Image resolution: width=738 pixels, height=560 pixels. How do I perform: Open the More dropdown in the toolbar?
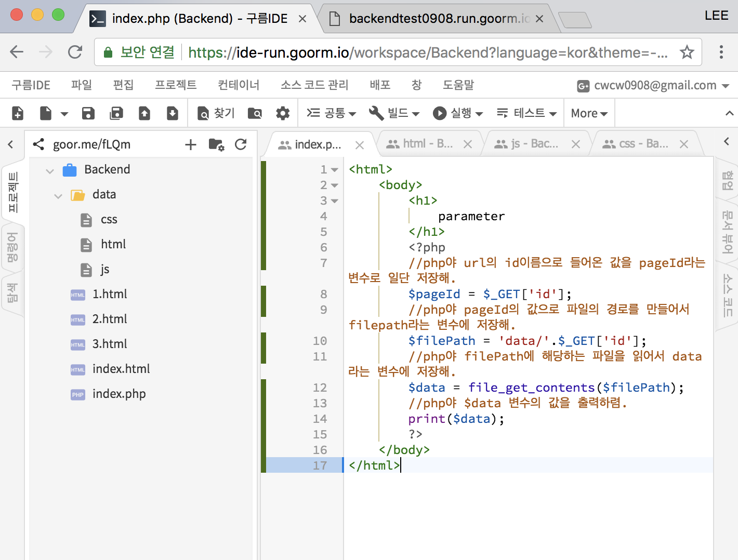[588, 113]
